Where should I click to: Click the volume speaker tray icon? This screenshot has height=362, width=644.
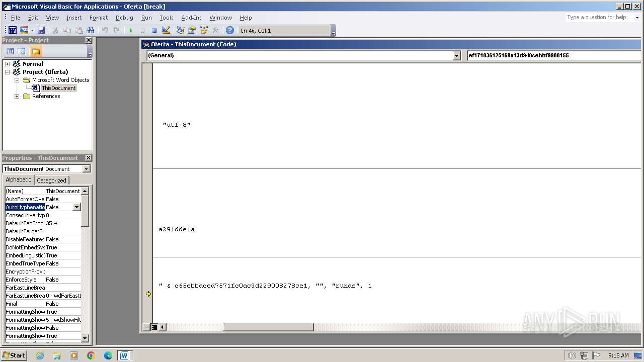[x=572, y=355]
